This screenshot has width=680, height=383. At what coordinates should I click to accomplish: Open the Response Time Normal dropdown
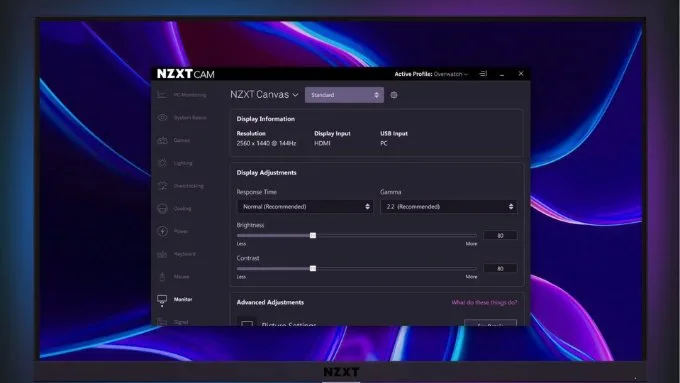(x=305, y=206)
